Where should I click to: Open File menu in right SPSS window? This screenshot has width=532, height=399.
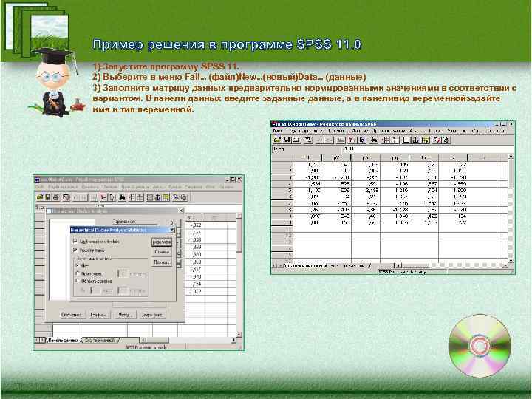coord(277,131)
